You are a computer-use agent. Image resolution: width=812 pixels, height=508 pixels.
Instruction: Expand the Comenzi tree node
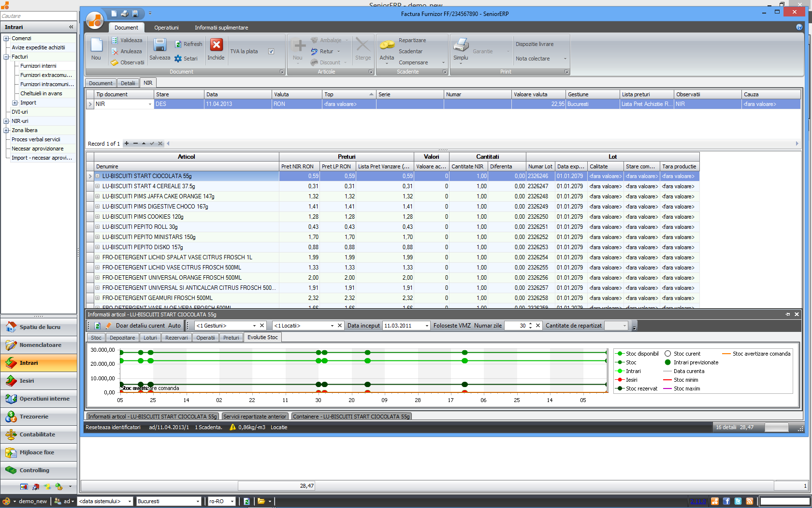click(6, 38)
